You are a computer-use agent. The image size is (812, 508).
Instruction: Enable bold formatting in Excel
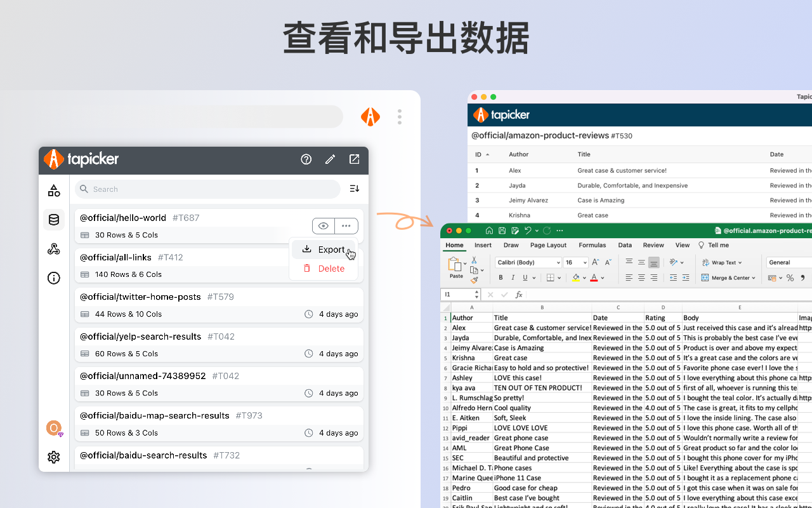[501, 277]
